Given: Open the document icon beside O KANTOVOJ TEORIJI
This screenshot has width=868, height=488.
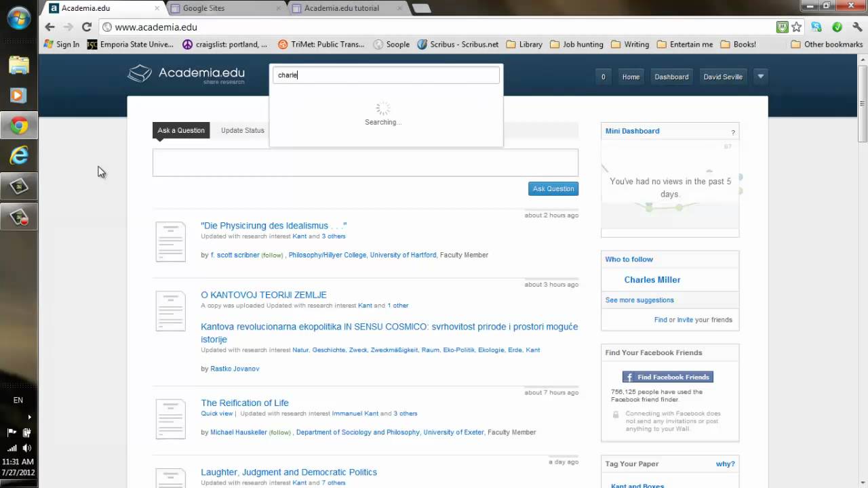Looking at the screenshot, I should pyautogui.click(x=170, y=311).
